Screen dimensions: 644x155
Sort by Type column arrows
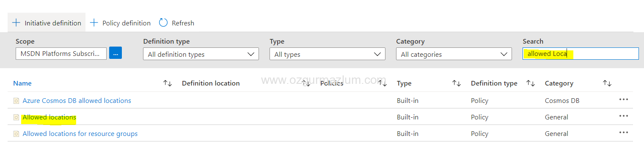[x=457, y=83]
